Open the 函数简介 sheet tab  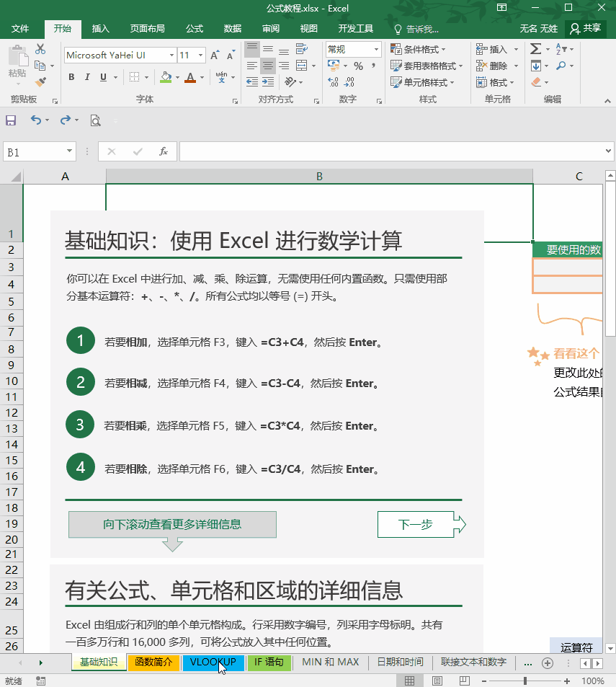tap(153, 662)
